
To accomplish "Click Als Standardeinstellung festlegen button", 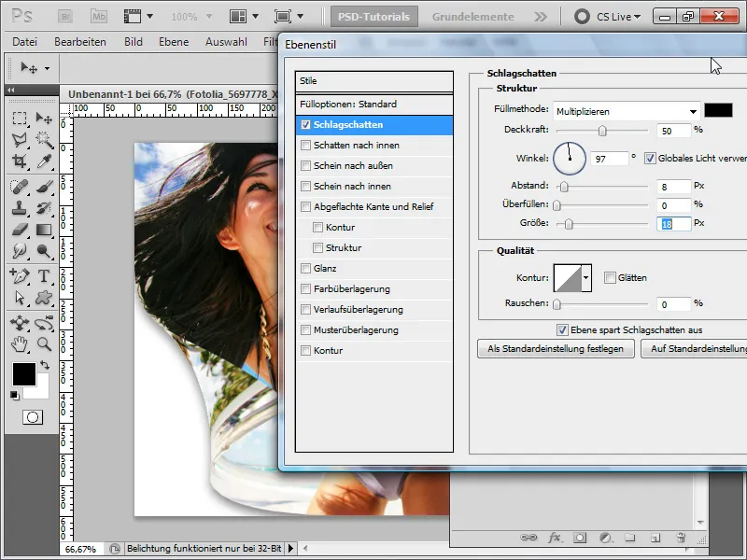I will click(556, 348).
